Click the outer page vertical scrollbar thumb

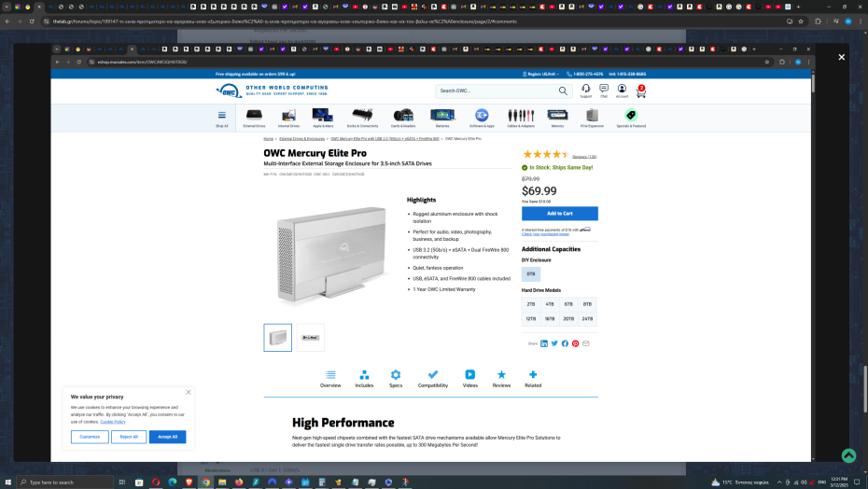click(865, 389)
